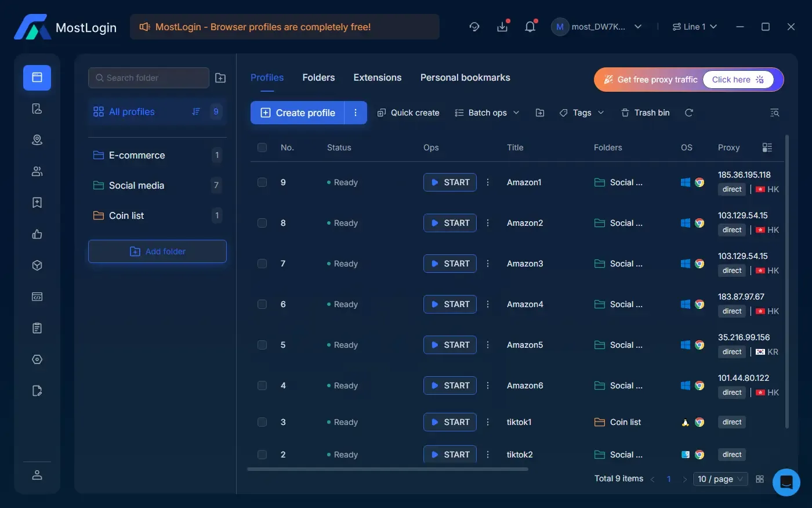Image resolution: width=812 pixels, height=508 pixels.
Task: Open the 10 / page size selector
Action: [720, 479]
